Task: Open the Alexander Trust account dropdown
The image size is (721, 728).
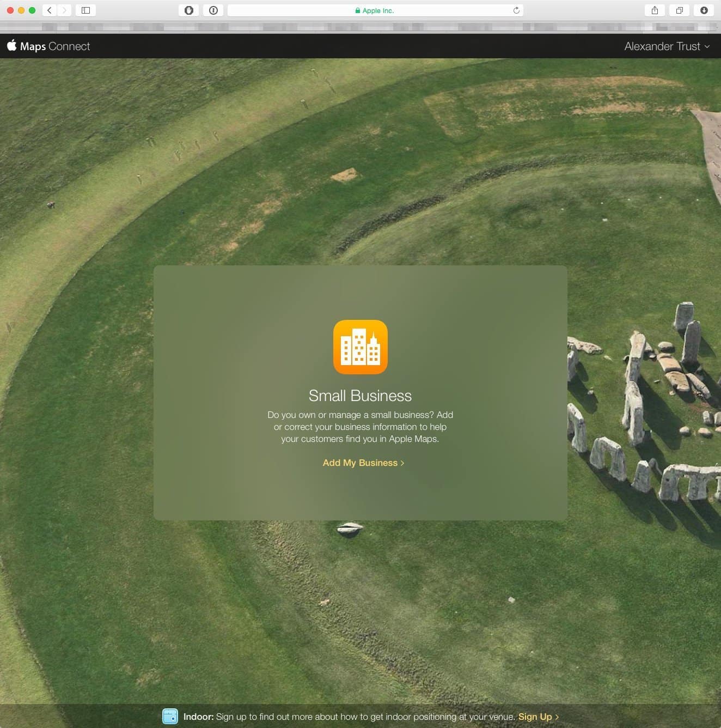Action: pos(662,46)
